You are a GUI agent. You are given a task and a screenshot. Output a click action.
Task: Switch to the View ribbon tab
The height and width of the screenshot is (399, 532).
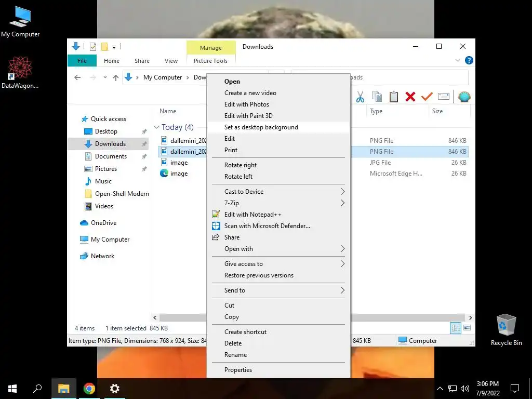tap(171, 61)
